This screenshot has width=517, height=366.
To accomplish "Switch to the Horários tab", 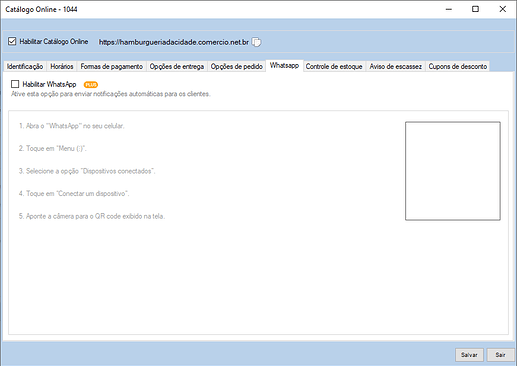I will pyautogui.click(x=62, y=66).
